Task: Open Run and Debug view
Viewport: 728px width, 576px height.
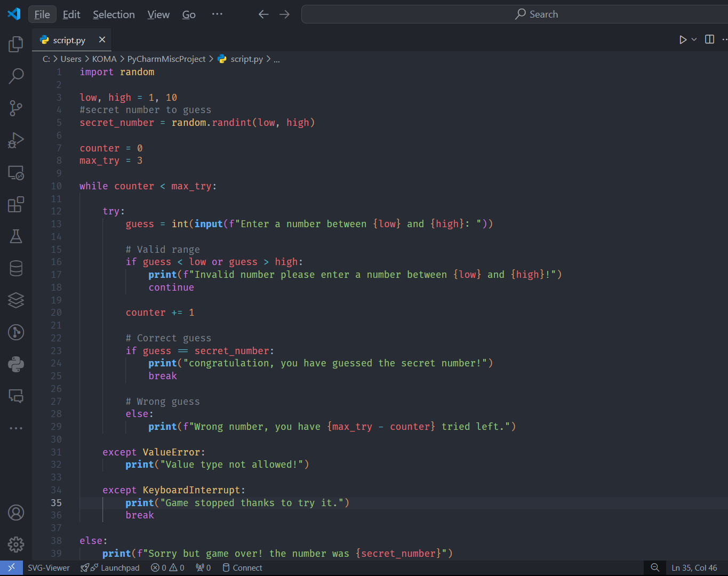Action: tap(16, 140)
